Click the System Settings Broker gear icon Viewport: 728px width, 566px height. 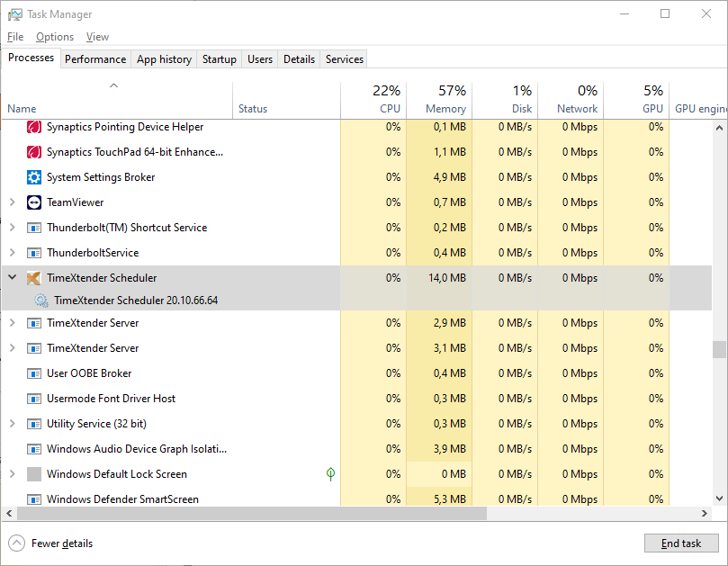tap(34, 177)
